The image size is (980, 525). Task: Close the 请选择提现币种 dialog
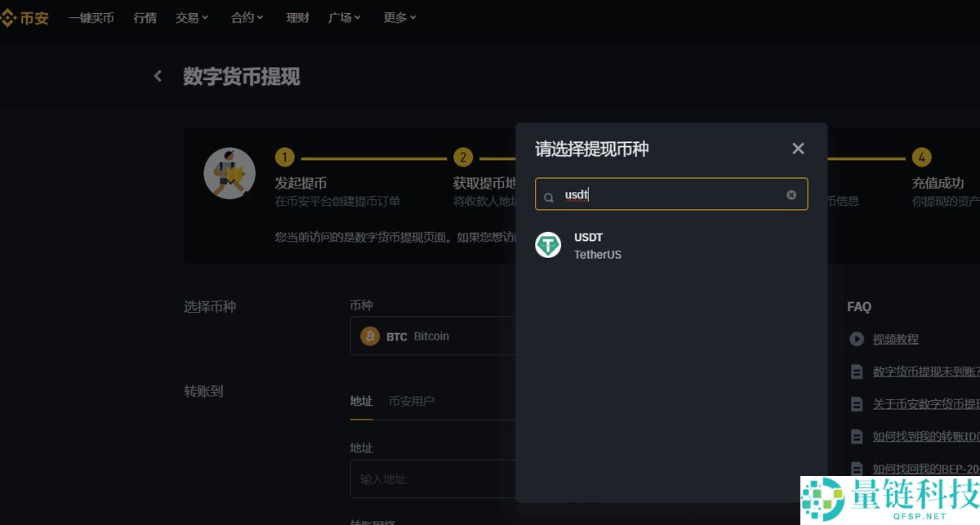(797, 148)
